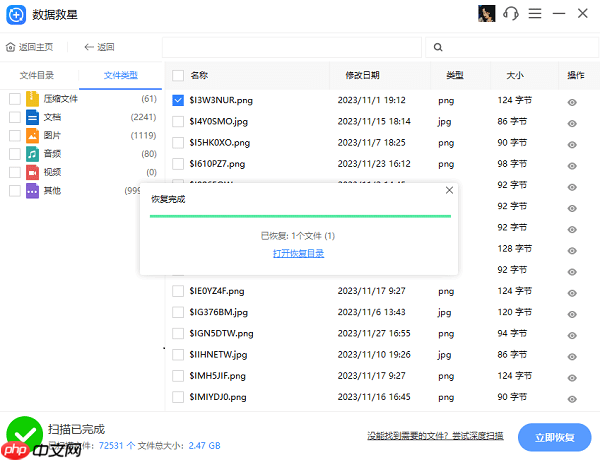Open the 打开恢复目录 link

click(298, 253)
